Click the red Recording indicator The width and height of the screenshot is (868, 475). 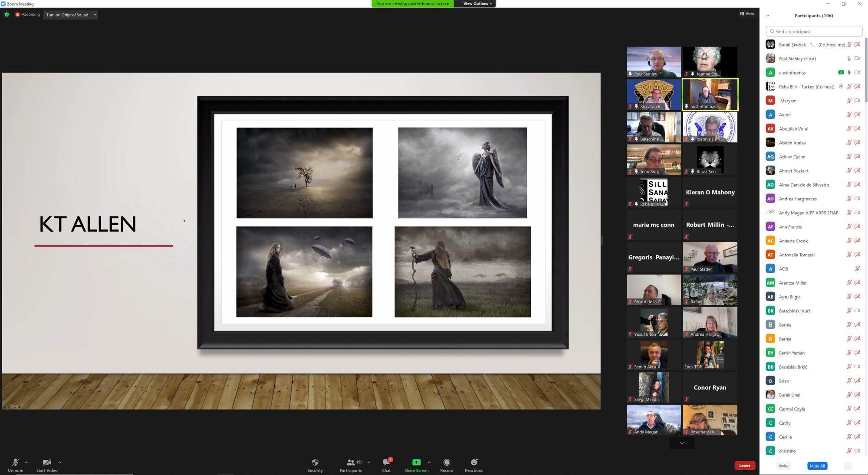coord(27,15)
